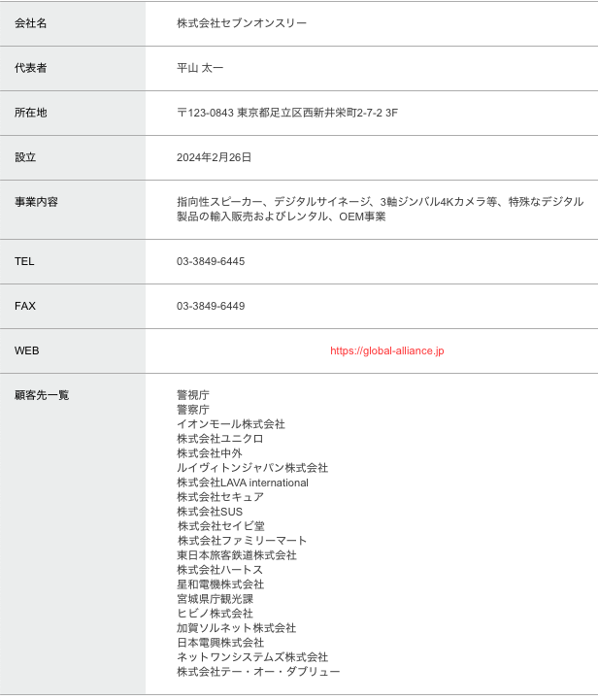Click the FAX row label
598x700 pixels.
click(25, 306)
